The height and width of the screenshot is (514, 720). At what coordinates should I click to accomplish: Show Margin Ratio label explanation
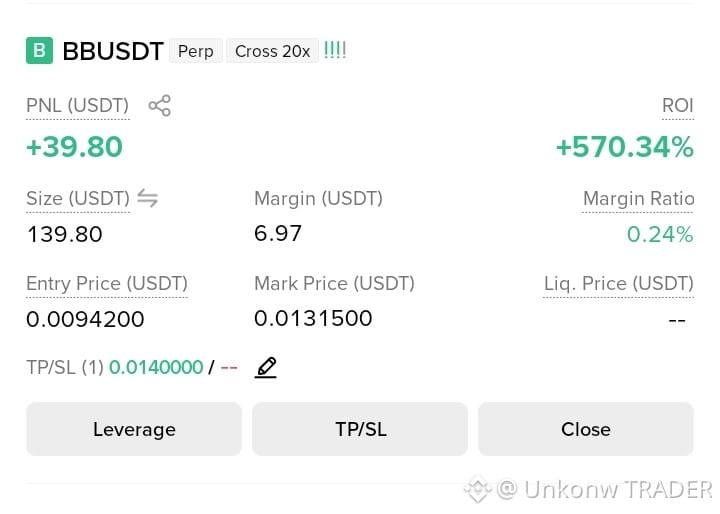point(638,199)
